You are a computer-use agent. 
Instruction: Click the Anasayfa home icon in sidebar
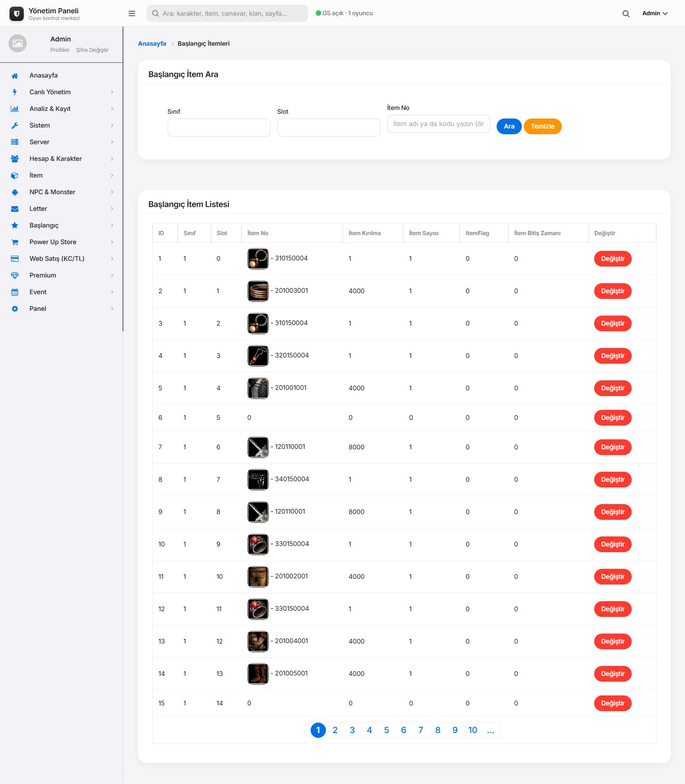(x=15, y=76)
